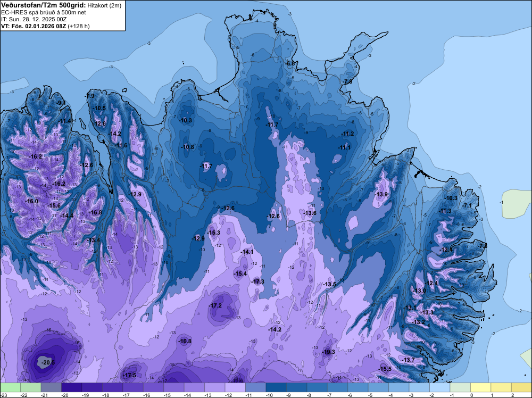The width and height of the screenshot is (532, 398).
Task: Click the -13.9 temperature value
Action: pos(381,194)
